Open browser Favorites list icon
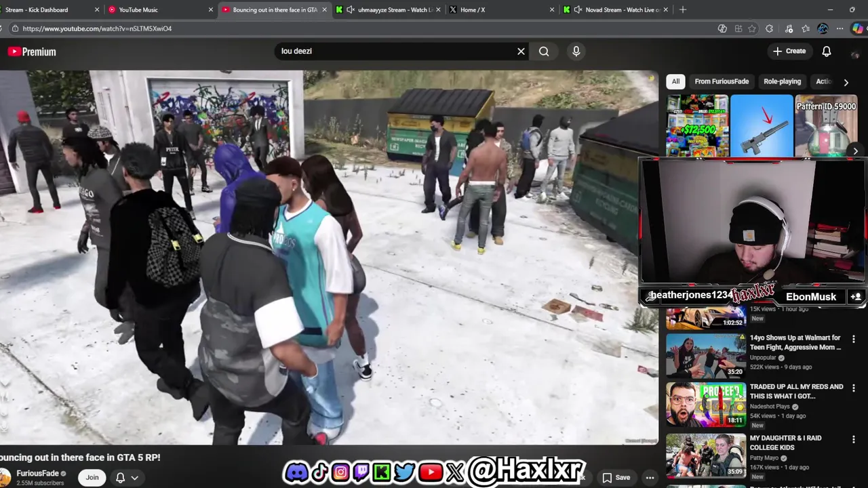Screen dimensions: 868x488 (x=806, y=28)
